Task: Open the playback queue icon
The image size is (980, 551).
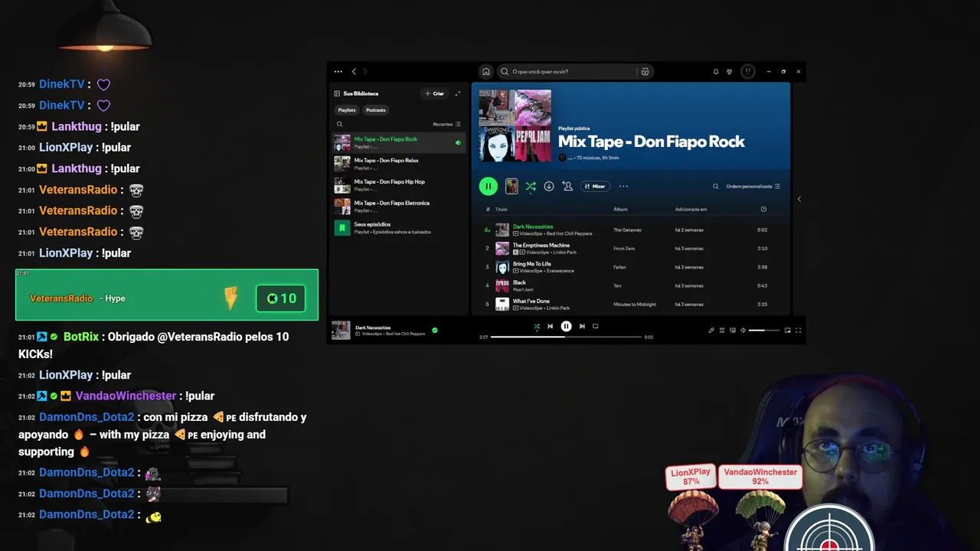Action: 722,331
